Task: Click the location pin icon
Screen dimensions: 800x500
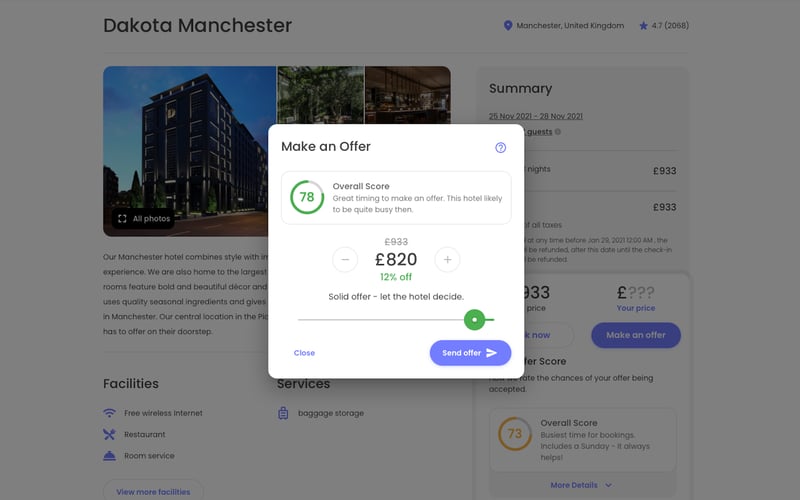Action: [508, 26]
